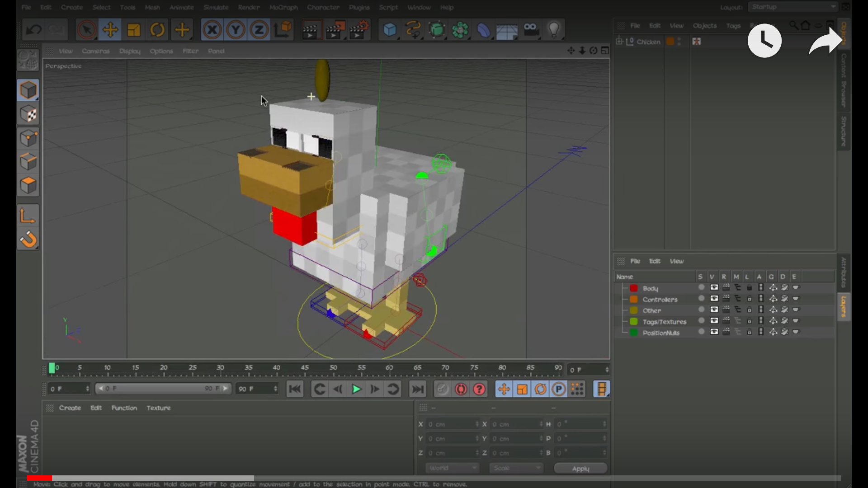Click the end frame 90 F stepper
The width and height of the screenshot is (868, 488).
coord(275,389)
